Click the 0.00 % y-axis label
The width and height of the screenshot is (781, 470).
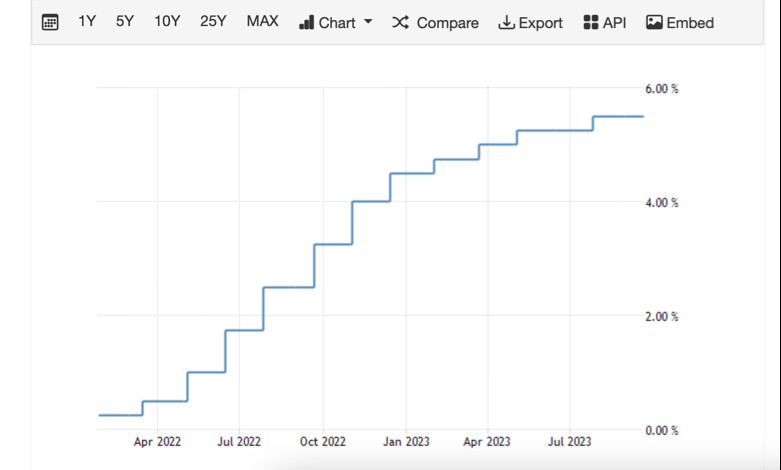tap(661, 431)
